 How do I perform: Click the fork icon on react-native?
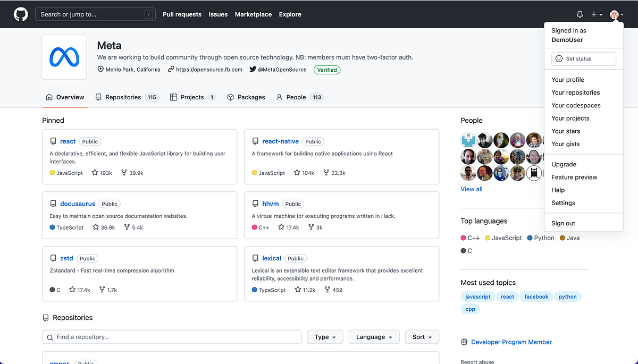tap(326, 172)
